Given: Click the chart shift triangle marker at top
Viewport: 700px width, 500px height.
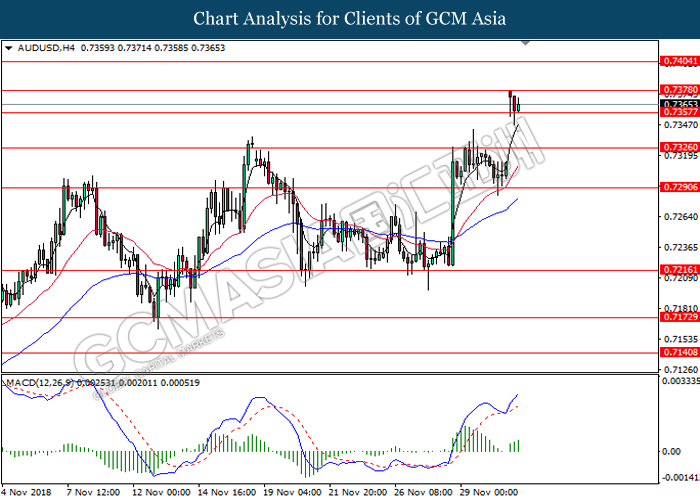Looking at the screenshot, I should pyautogui.click(x=526, y=47).
